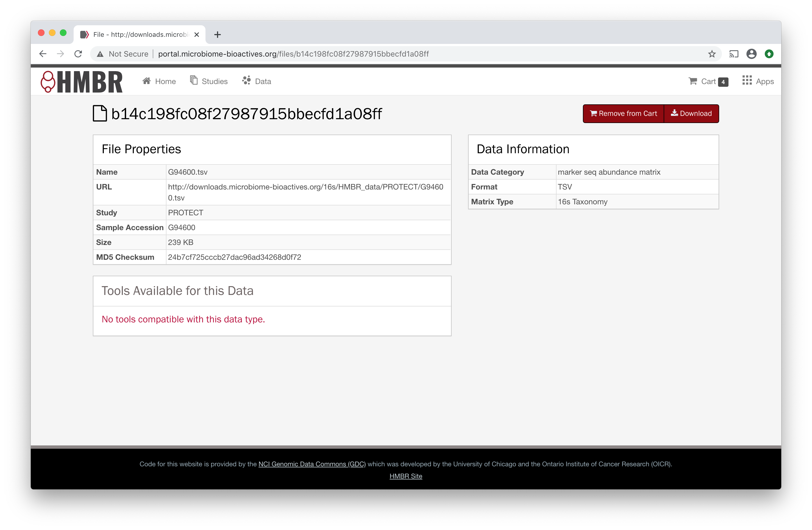Follow the NCI Genomic Data Commons link
This screenshot has width=812, height=530.
[312, 464]
